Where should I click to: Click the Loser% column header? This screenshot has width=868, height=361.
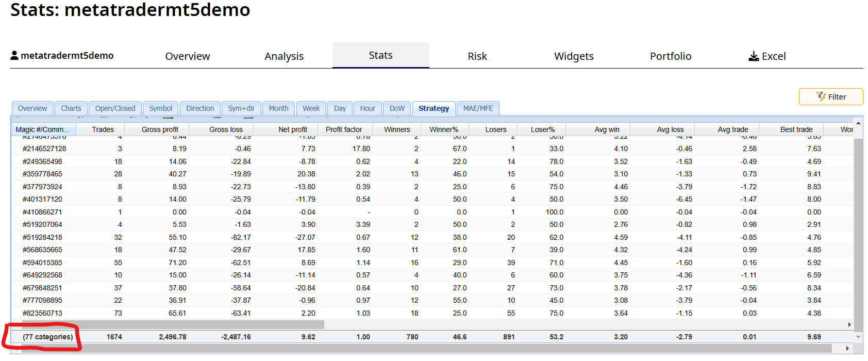[x=543, y=129]
